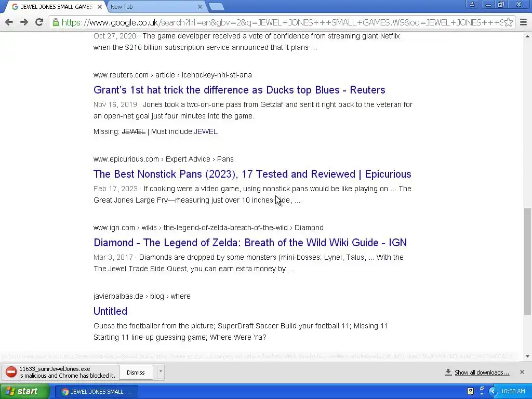Open the Grant's 1st hat trick Reuters result
532x399 pixels.
(x=239, y=90)
